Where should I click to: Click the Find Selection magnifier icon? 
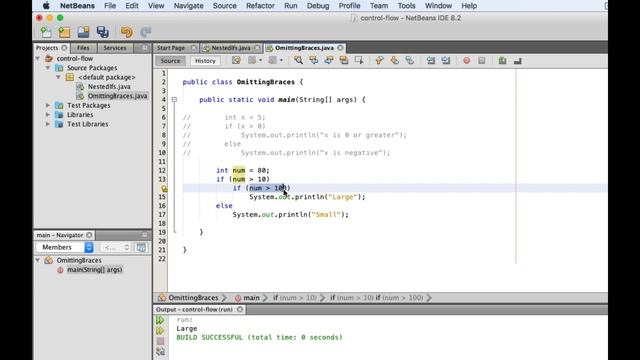pos(298,60)
